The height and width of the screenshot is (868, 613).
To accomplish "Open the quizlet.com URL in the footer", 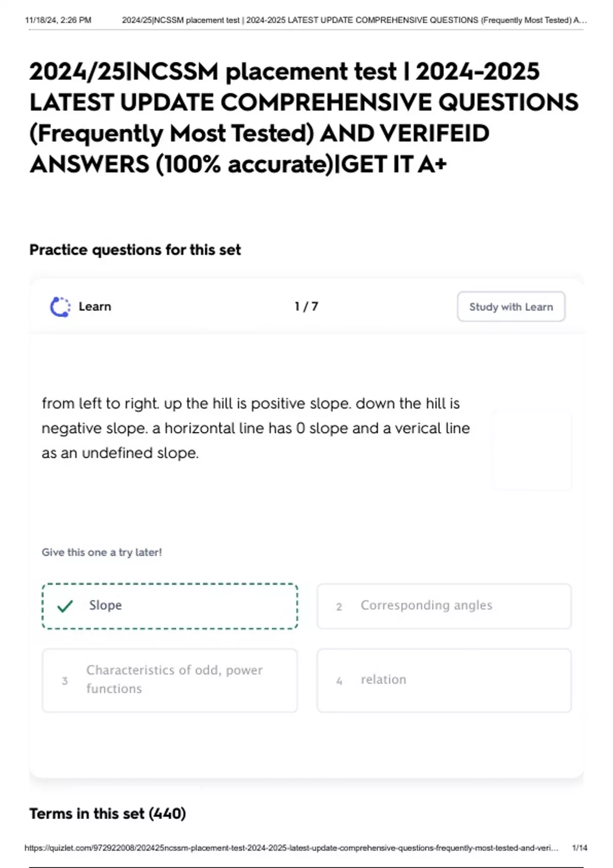I will pos(291,848).
